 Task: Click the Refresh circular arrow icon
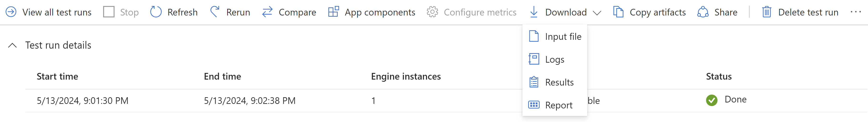(156, 12)
